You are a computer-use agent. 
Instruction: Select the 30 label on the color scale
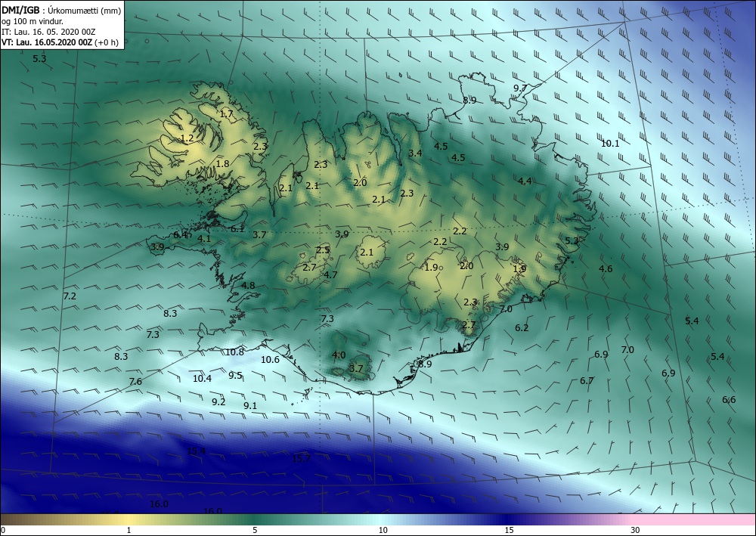(x=635, y=530)
